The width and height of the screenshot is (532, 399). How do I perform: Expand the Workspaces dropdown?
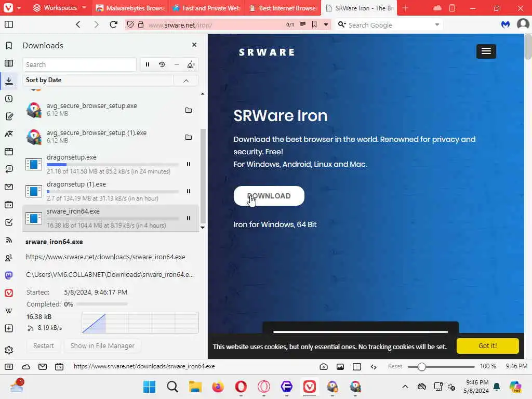[60, 8]
